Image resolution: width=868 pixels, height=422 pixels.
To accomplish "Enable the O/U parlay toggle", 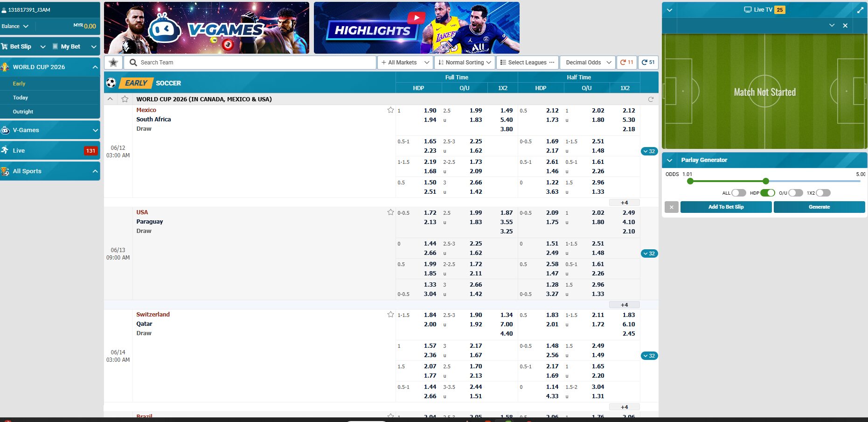I will pyautogui.click(x=795, y=193).
